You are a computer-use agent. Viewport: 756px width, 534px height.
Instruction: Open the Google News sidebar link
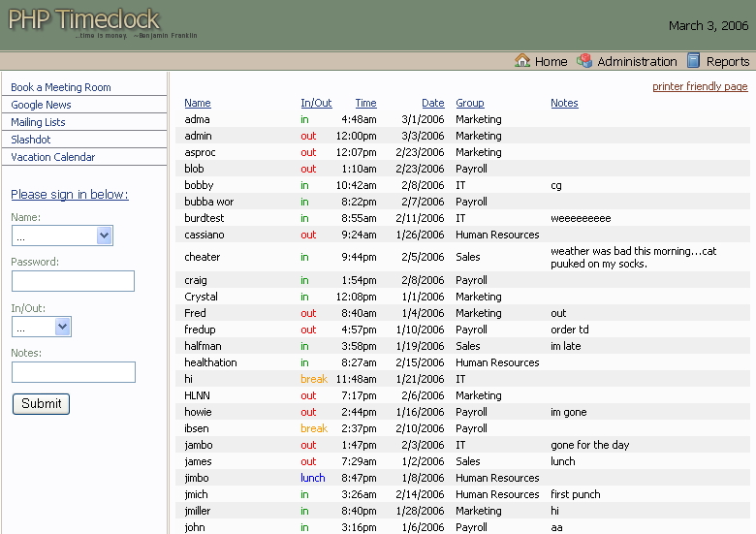41,105
